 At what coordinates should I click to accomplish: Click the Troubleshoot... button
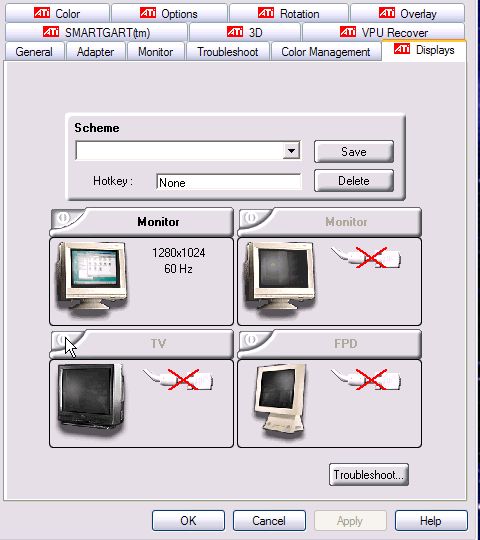click(369, 475)
